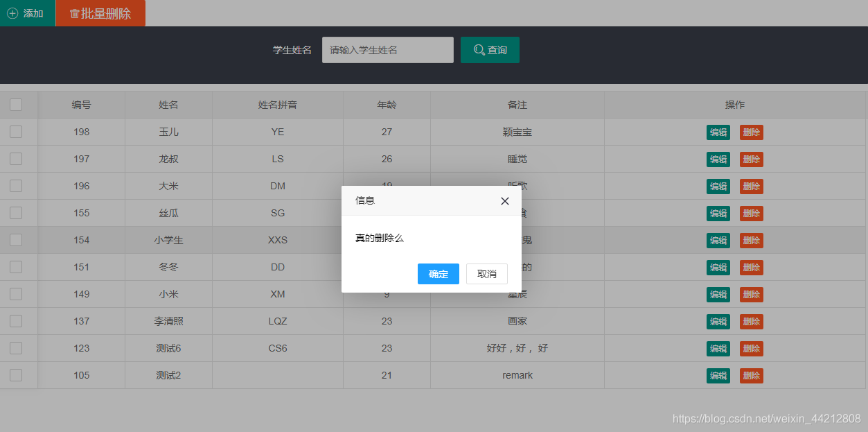Check the checkbox for student 测试2
The height and width of the screenshot is (432, 868).
click(15, 375)
